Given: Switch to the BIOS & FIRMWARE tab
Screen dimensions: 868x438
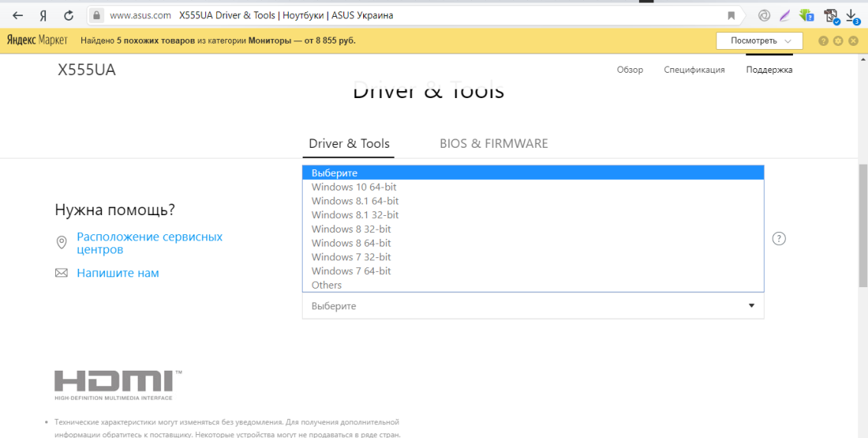Looking at the screenshot, I should 494,144.
